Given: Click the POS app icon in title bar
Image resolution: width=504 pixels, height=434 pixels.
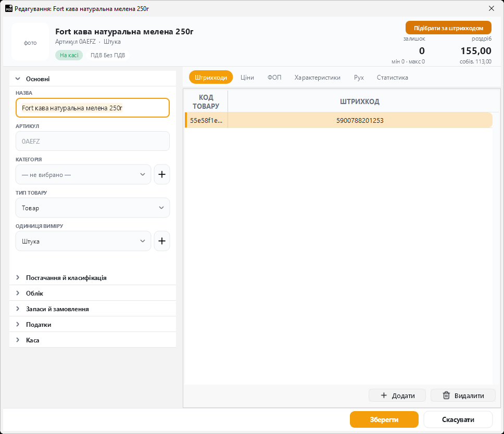Looking at the screenshot, I should (9, 8).
